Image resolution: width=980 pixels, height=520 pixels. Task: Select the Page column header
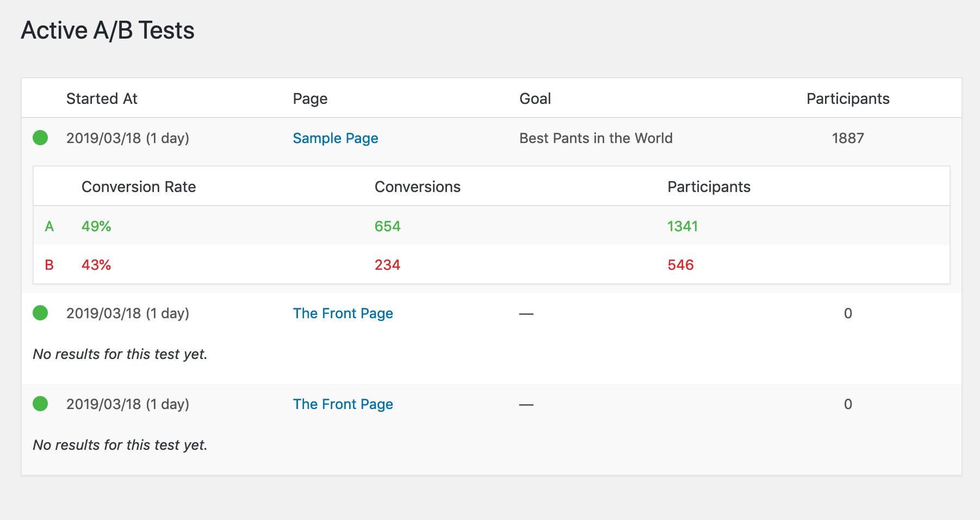310,99
